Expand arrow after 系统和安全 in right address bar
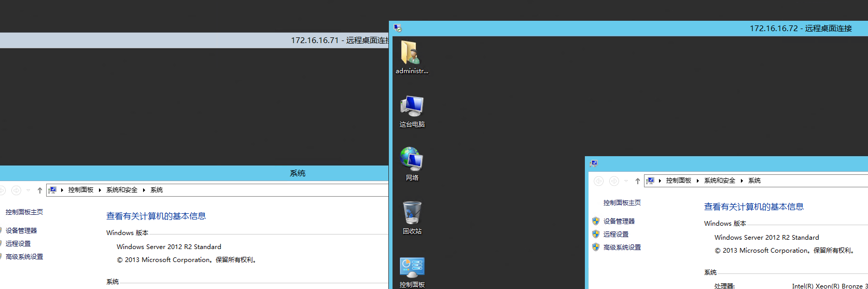Image resolution: width=868 pixels, height=289 pixels. tap(742, 181)
